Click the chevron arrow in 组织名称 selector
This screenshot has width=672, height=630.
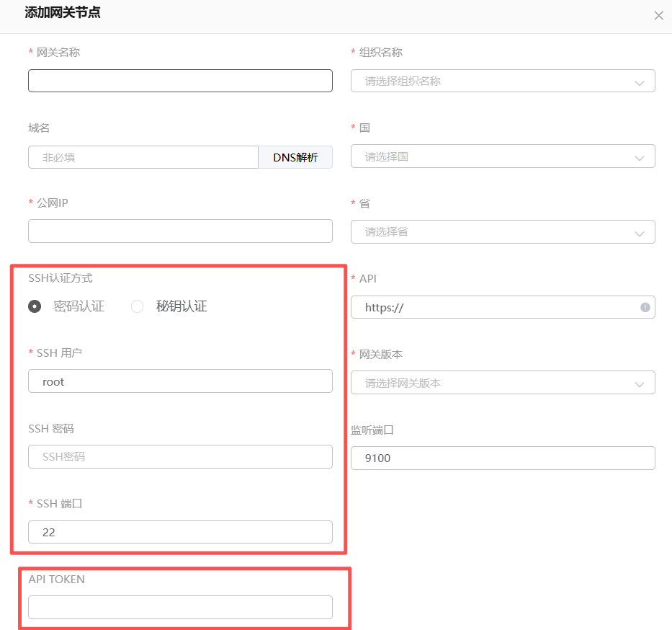coord(639,82)
